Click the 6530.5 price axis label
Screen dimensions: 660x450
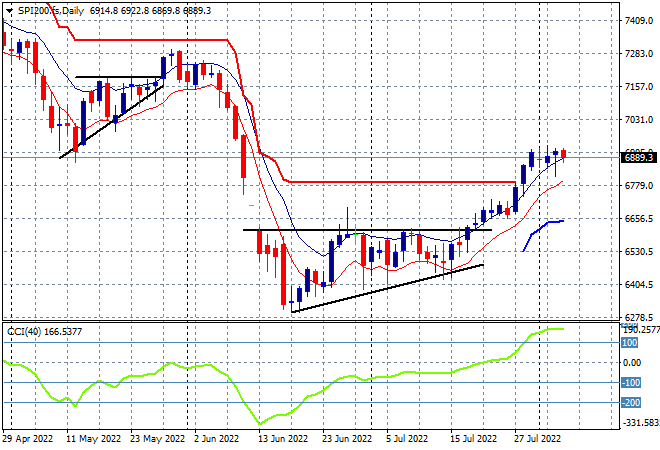tap(639, 252)
